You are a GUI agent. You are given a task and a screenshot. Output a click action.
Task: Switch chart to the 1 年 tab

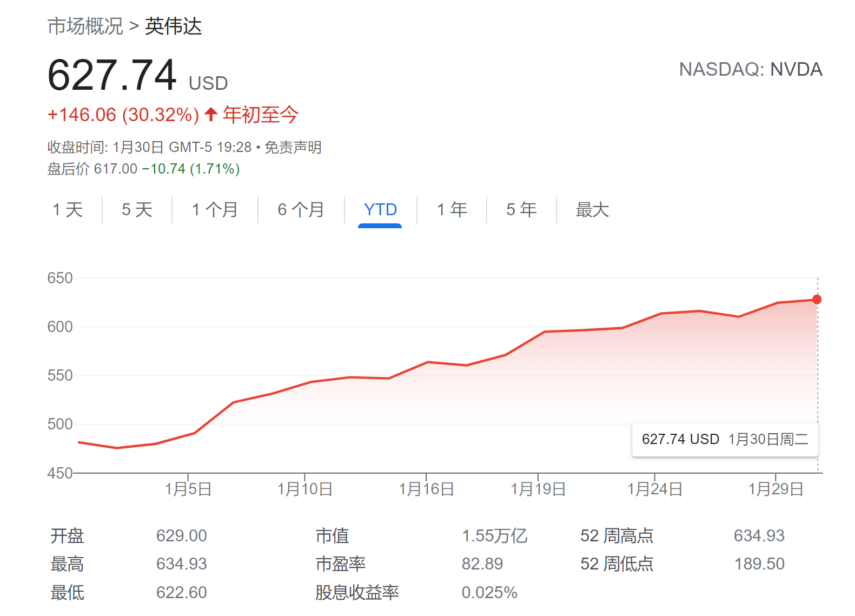[x=452, y=210]
